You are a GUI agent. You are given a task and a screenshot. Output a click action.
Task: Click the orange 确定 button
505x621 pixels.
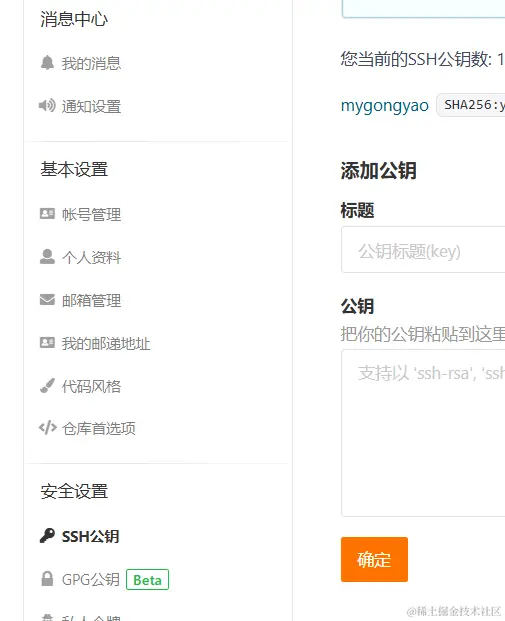coord(374,559)
